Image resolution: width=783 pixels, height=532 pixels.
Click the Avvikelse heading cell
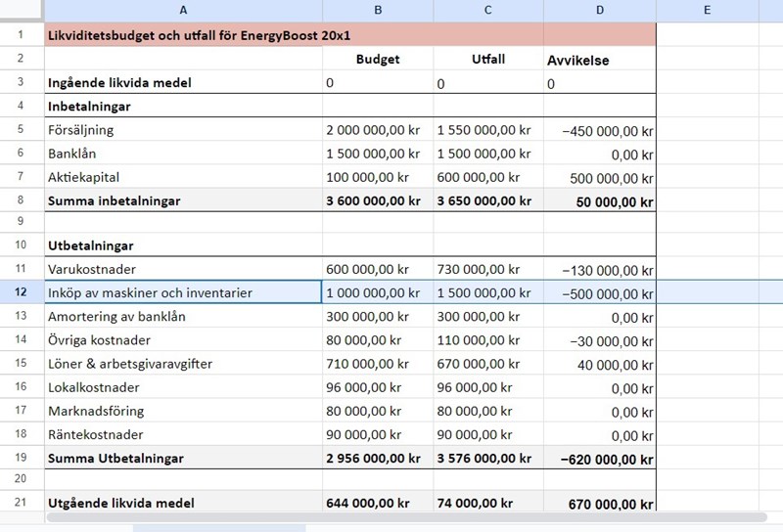[599, 60]
